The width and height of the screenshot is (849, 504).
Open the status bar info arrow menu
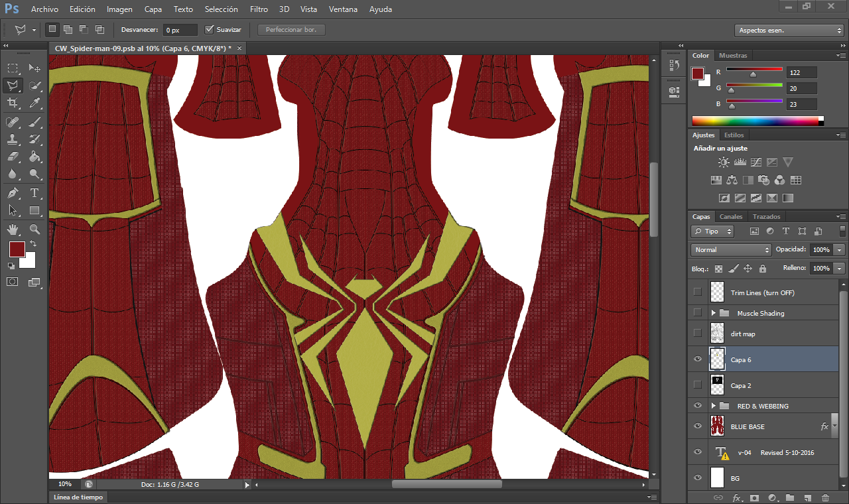[248, 485]
